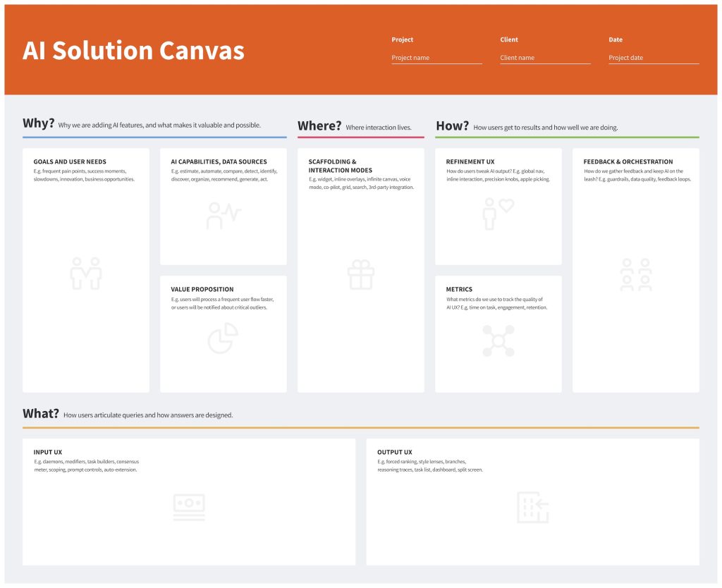722x588 pixels.
Task: Click the VALUE PROPOSITION card title
Action: click(202, 289)
